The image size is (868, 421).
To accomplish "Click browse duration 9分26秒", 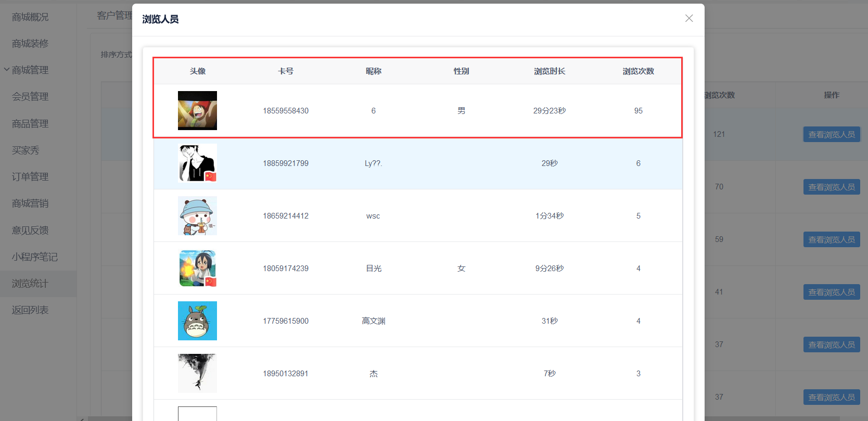I will pos(550,269).
